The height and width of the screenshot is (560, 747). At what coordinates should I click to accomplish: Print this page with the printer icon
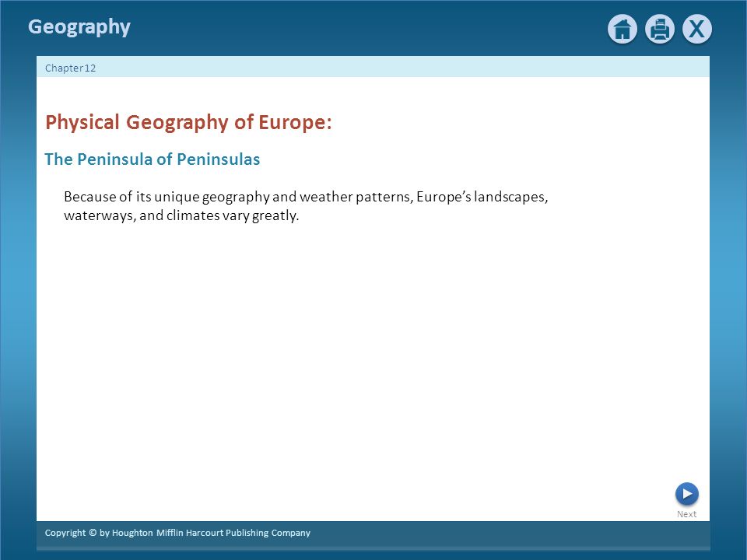tap(659, 29)
